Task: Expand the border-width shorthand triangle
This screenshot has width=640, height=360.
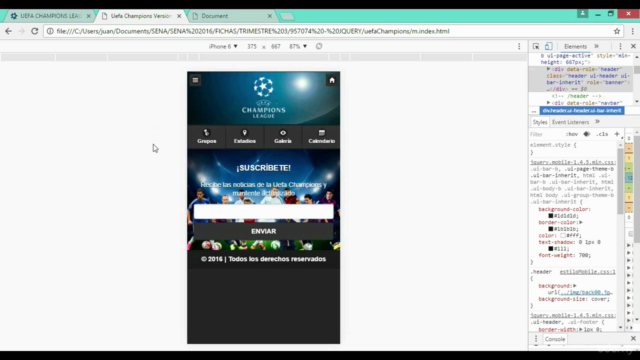Action: [x=580, y=329]
